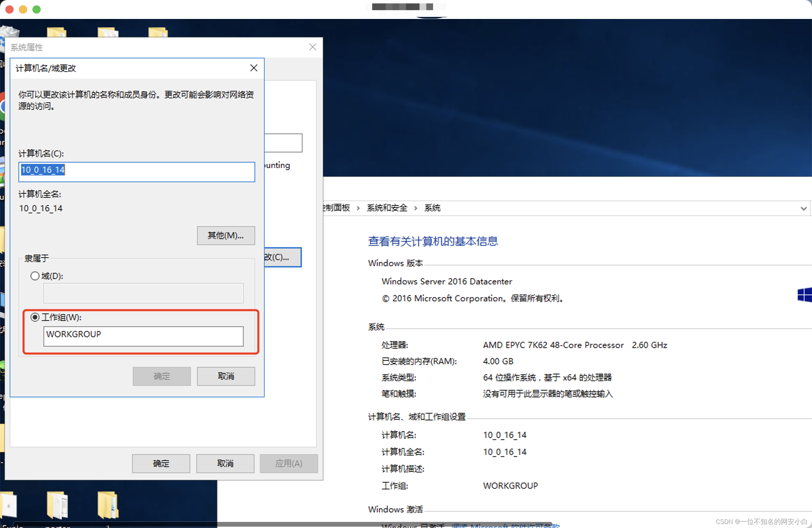Screen dimensions: 812x528
Task: Click the Windows logo in the system panel
Action: click(805, 295)
